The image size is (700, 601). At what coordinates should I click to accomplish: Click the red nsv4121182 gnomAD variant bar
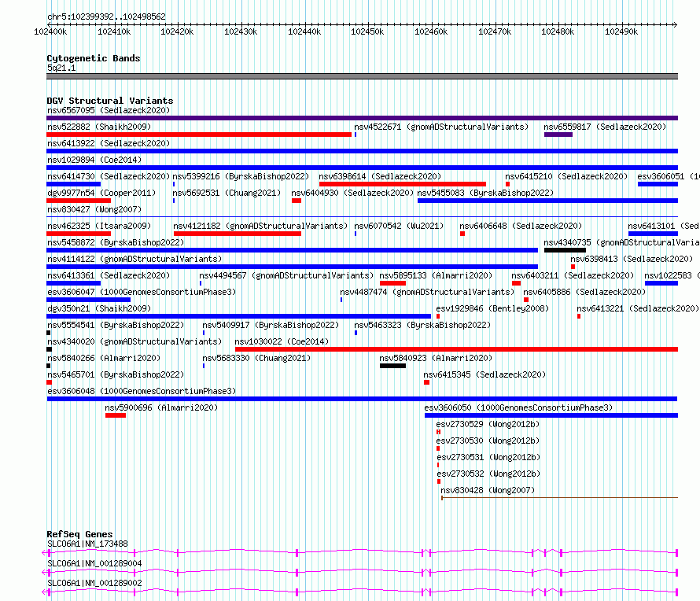click(x=238, y=234)
